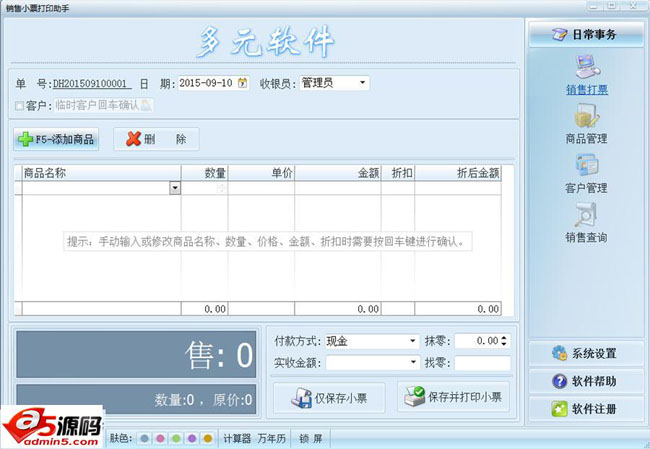Select the pink skin color swatch

pyautogui.click(x=160, y=438)
